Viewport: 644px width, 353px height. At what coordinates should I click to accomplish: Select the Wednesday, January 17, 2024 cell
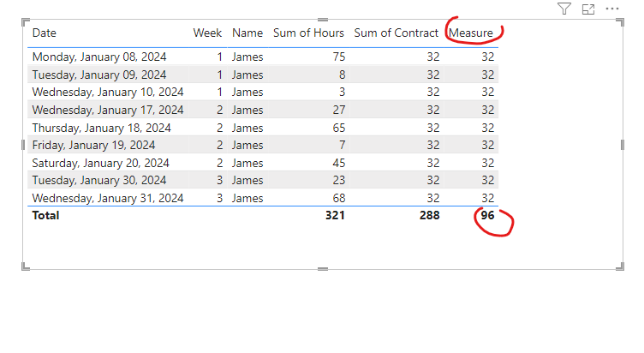[x=108, y=111]
